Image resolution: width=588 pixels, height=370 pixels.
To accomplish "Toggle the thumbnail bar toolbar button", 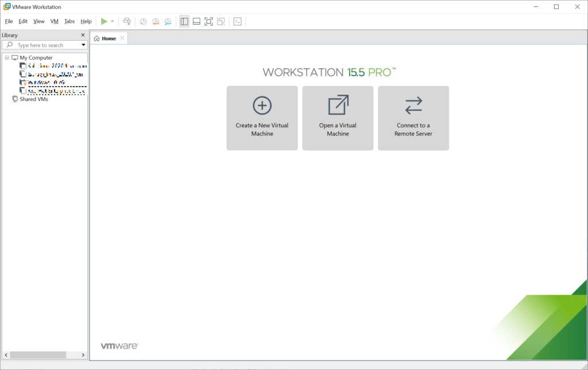I will click(196, 21).
